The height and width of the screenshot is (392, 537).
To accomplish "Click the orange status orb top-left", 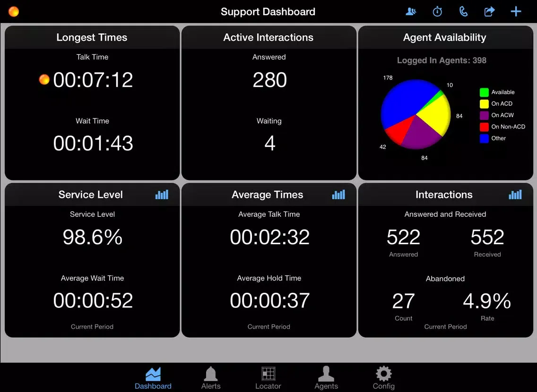I will click(x=14, y=12).
